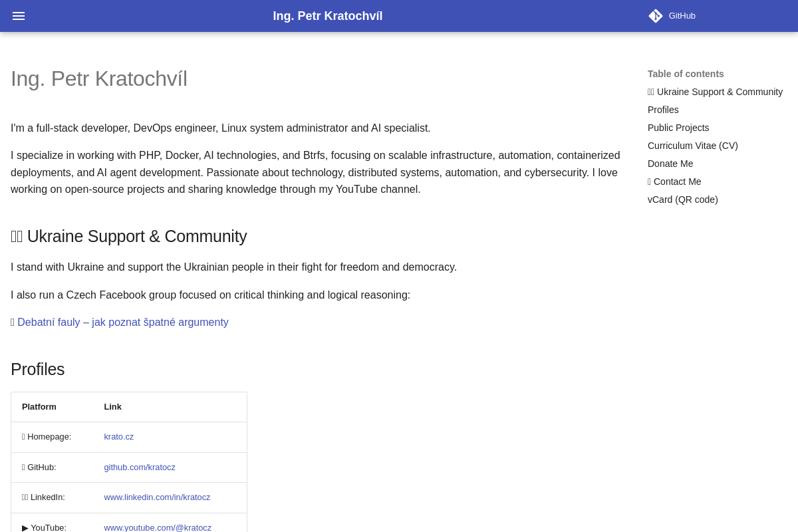Open the Debatní fauly Facebook group link
Screen dimensions: 798x532
click(123, 323)
